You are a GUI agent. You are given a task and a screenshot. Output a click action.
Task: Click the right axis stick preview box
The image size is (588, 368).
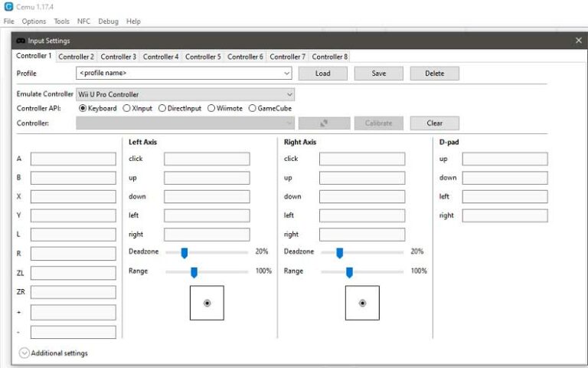click(x=362, y=303)
